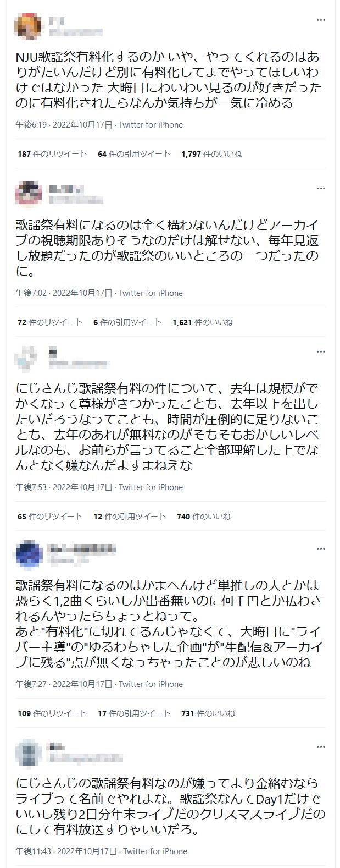This screenshot has width=340, height=868.
Task: View the 109 件のリツイート list
Action: tap(52, 713)
